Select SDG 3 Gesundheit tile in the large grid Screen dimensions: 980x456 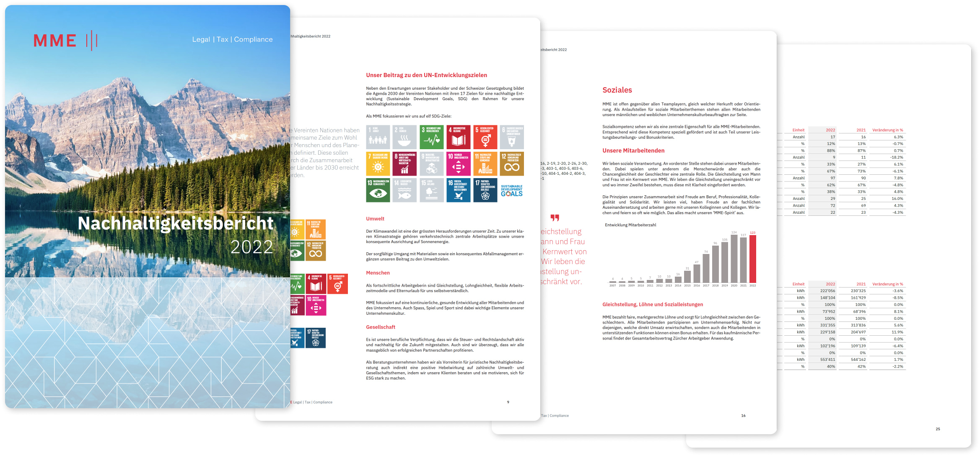click(431, 137)
